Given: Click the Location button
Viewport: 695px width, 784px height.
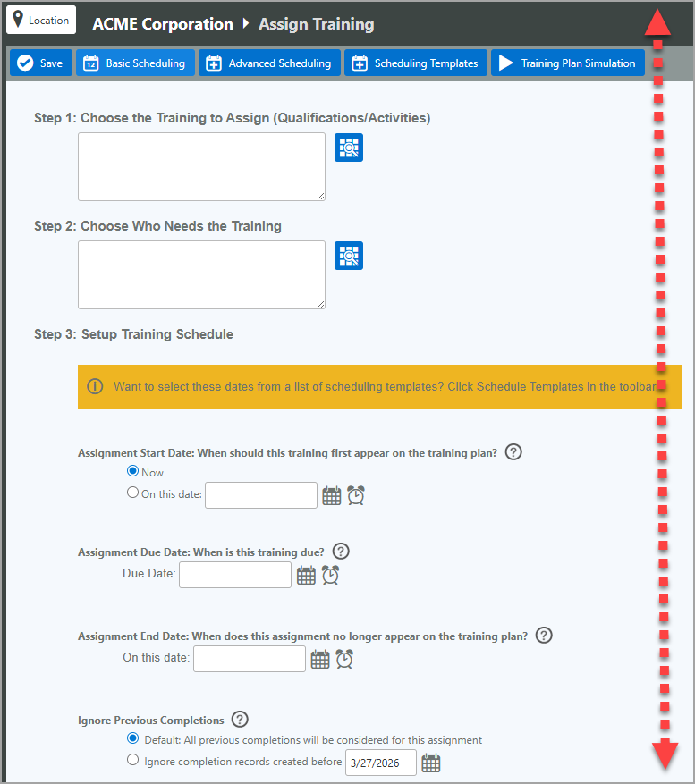Looking at the screenshot, I should tap(41, 20).
